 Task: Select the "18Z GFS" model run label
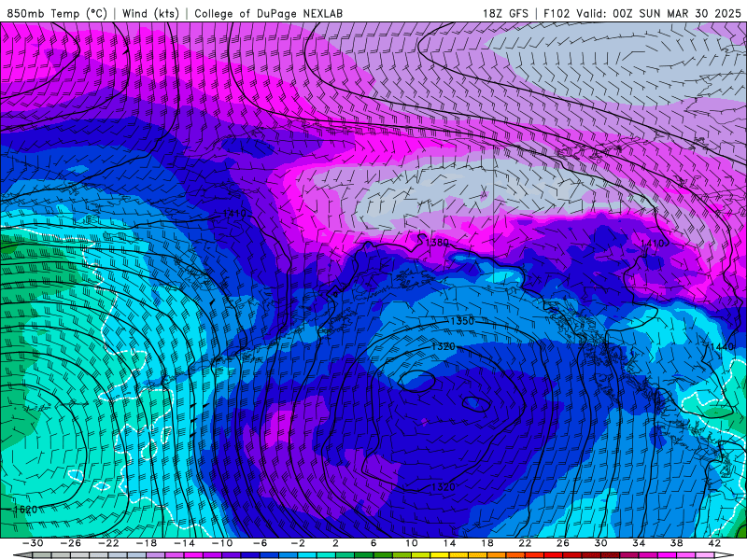point(505,13)
